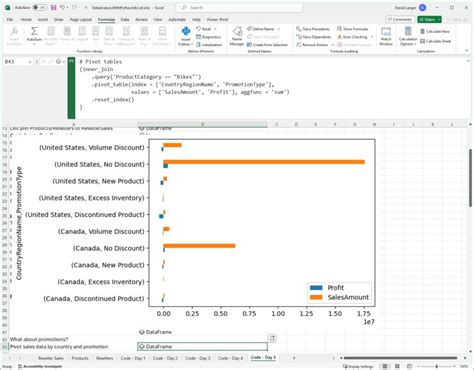Click the Insert Function fx icon
474x370 pixels.
click(x=14, y=31)
